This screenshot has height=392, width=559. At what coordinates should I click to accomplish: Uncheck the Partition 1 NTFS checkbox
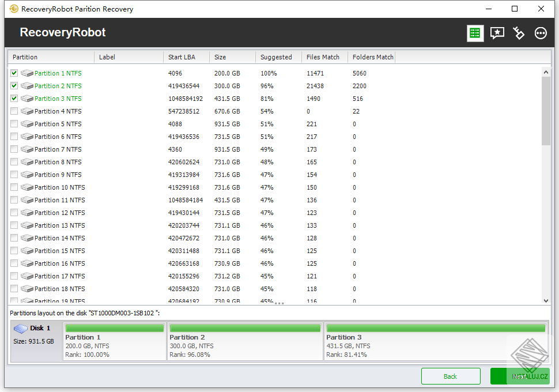click(x=14, y=73)
